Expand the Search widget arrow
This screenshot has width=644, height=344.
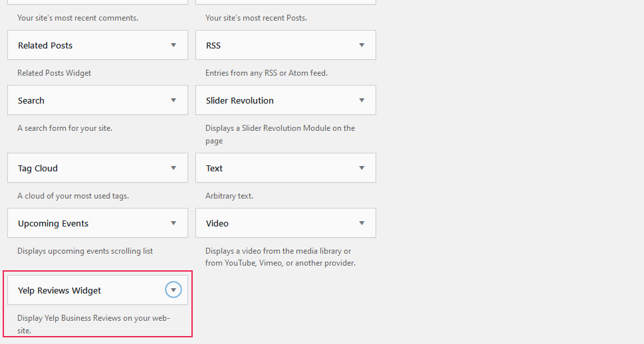173,100
